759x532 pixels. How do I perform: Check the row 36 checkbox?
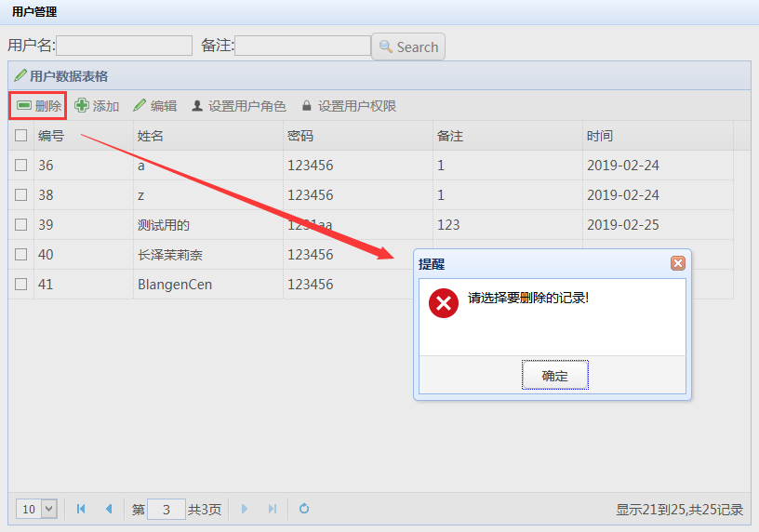click(x=20, y=165)
